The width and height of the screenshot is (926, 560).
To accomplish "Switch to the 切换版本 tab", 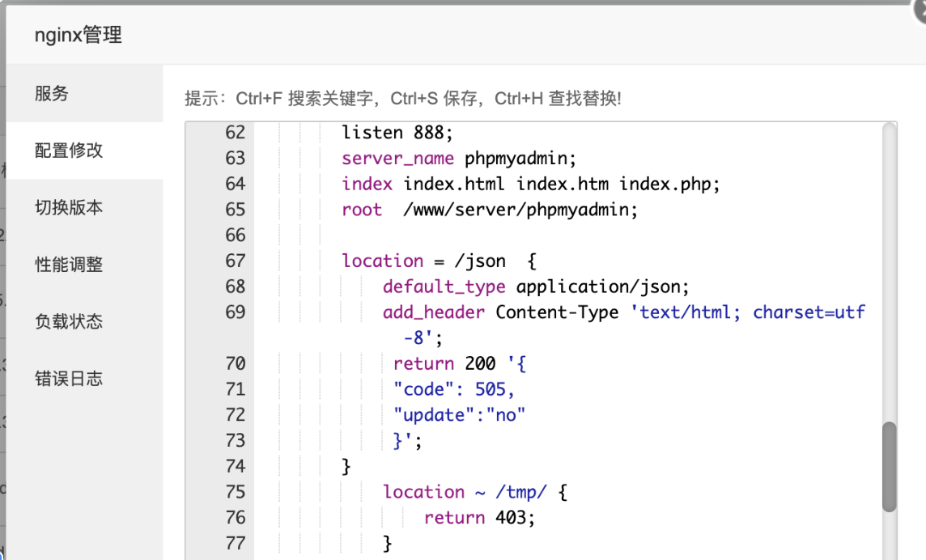I will [84, 207].
